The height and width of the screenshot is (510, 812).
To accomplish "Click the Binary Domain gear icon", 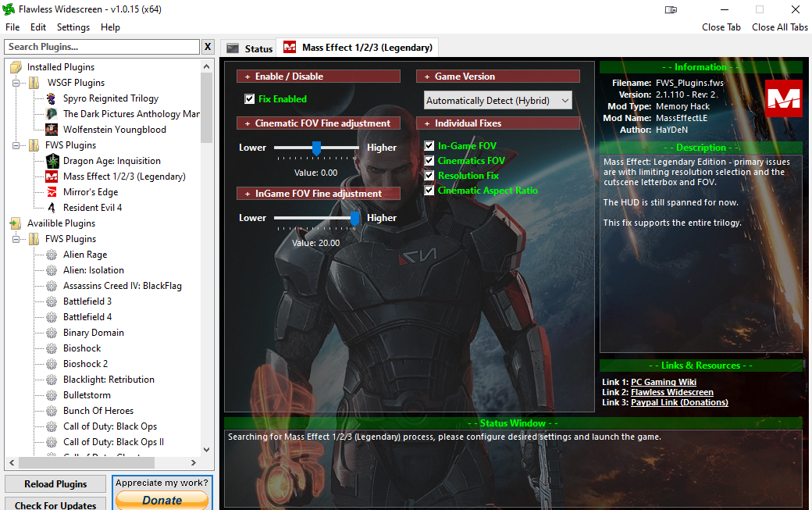I will tap(52, 333).
